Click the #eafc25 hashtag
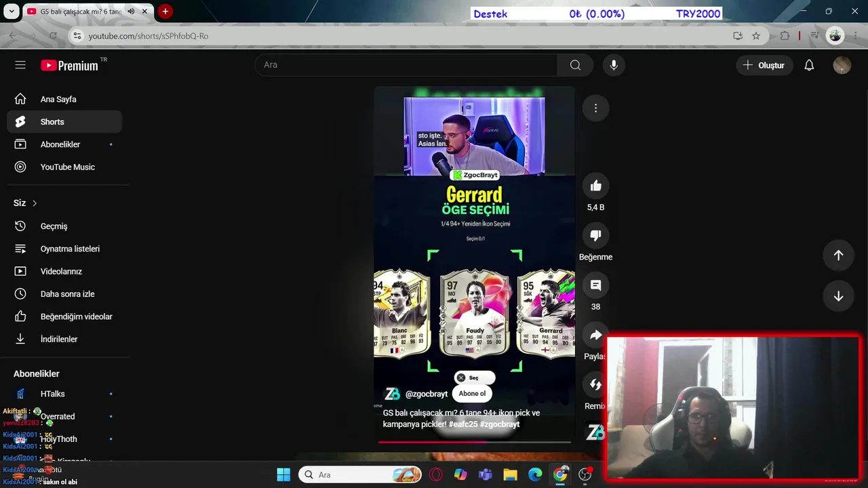The height and width of the screenshot is (488, 868). pyautogui.click(x=462, y=424)
